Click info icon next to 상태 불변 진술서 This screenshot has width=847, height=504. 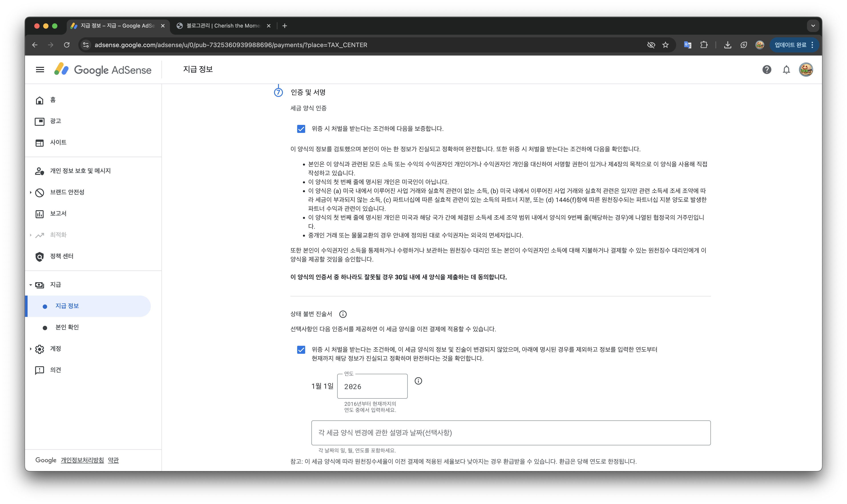(x=343, y=314)
